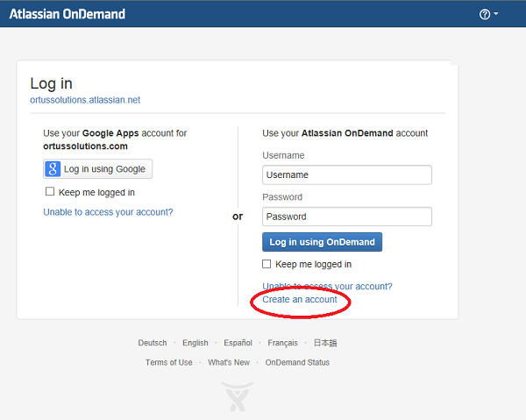Click the Log in using Google button

[x=97, y=169]
